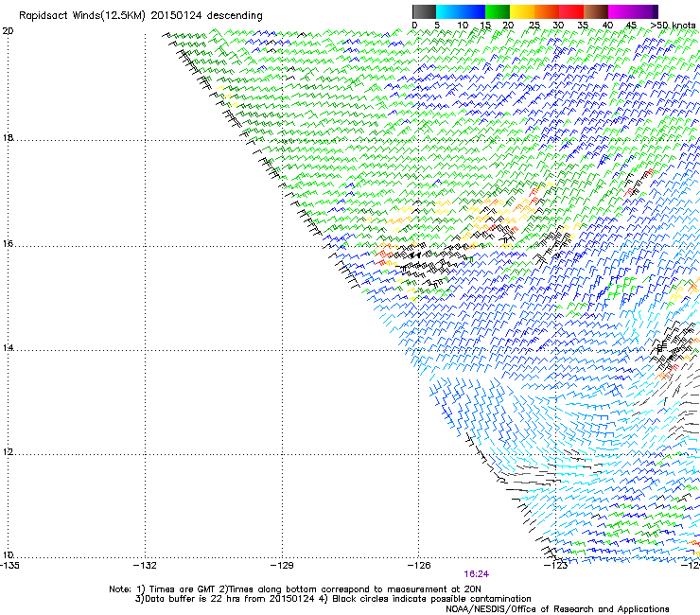700x615 pixels.
Task: Click the date 20150124 in the title
Action: [x=176, y=15]
